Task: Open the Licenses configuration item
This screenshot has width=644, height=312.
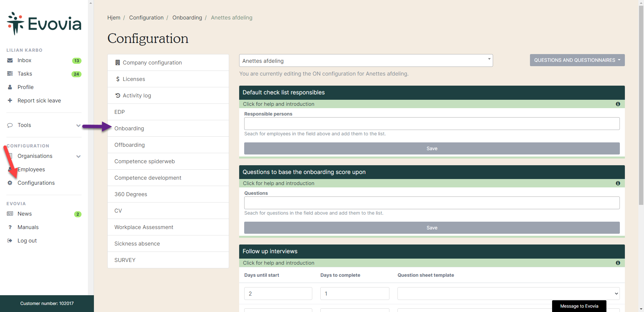Action: click(x=168, y=79)
